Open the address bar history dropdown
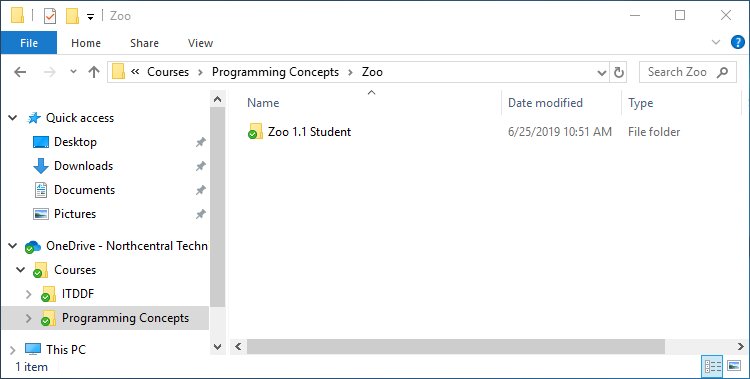 click(x=602, y=73)
